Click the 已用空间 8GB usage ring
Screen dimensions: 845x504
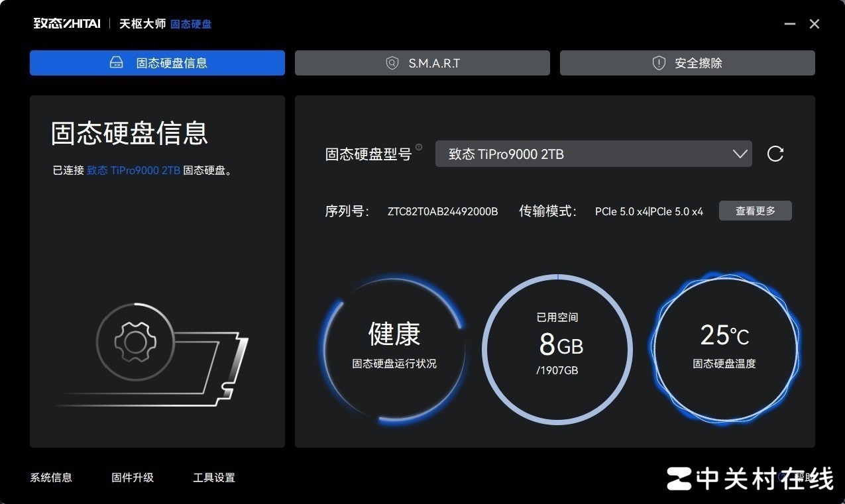coord(557,350)
